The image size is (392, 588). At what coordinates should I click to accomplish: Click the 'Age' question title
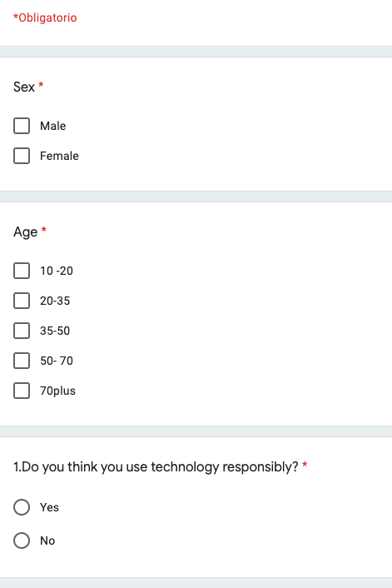click(26, 232)
